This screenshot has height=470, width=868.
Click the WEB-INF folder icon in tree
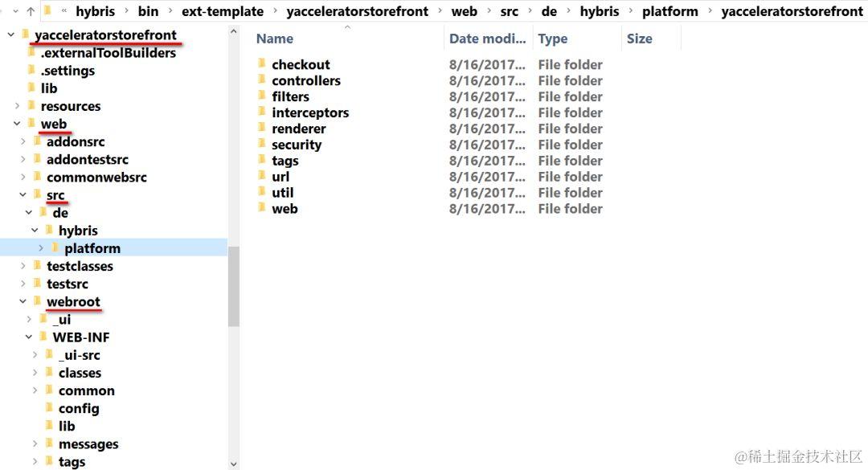tap(43, 337)
